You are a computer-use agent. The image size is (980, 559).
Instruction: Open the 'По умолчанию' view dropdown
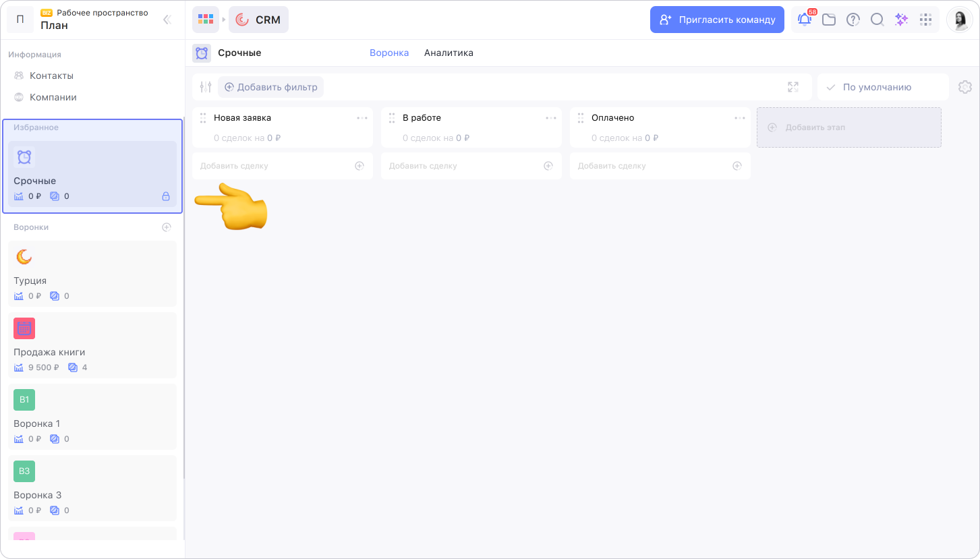coord(877,87)
